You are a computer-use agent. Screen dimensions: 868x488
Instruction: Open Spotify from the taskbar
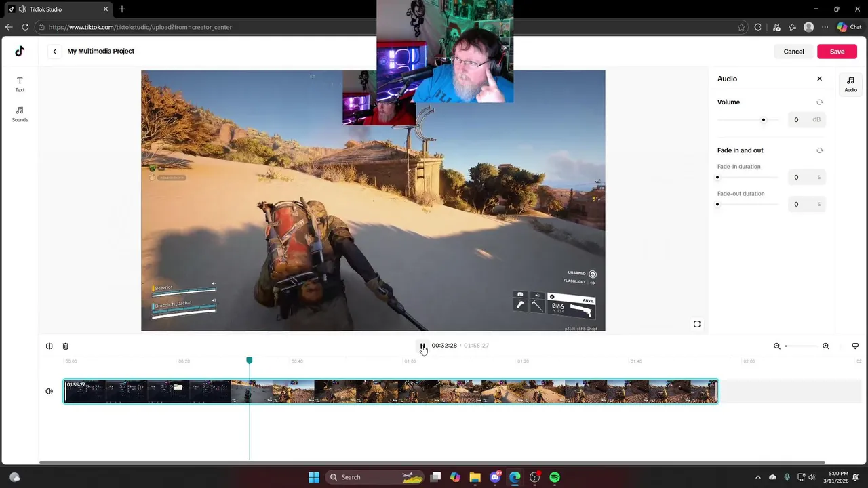555,477
